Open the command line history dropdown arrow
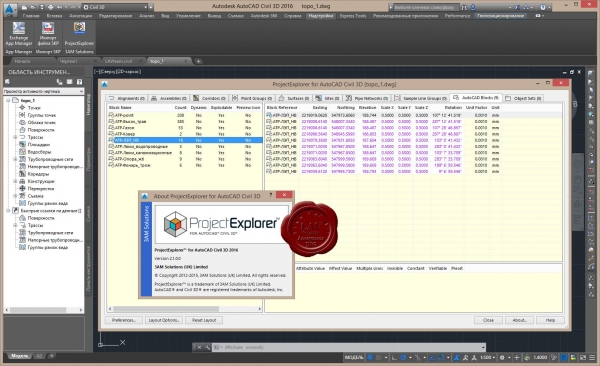Screen dimensions: 600x366 click(483, 347)
